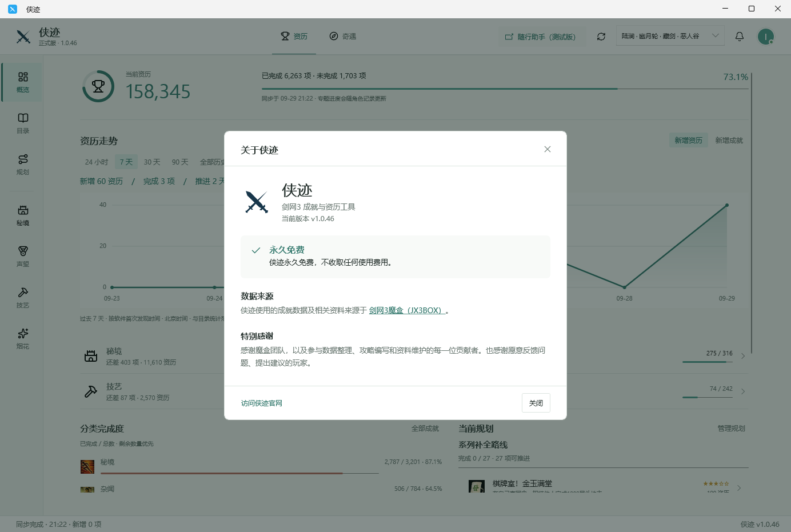Click the overall 73.1% progress bar
The height and width of the screenshot is (532, 791).
505,89
